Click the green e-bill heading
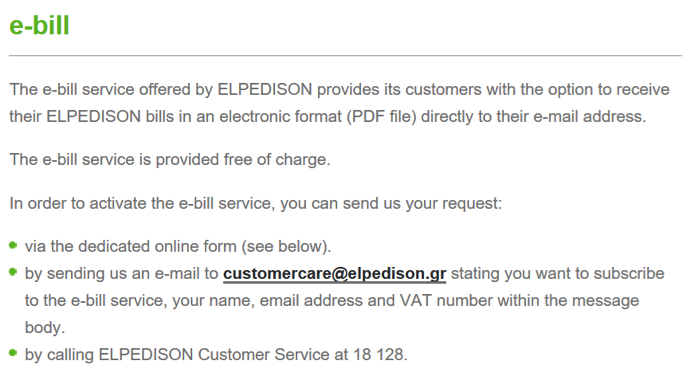687x369 pixels. coord(39,25)
